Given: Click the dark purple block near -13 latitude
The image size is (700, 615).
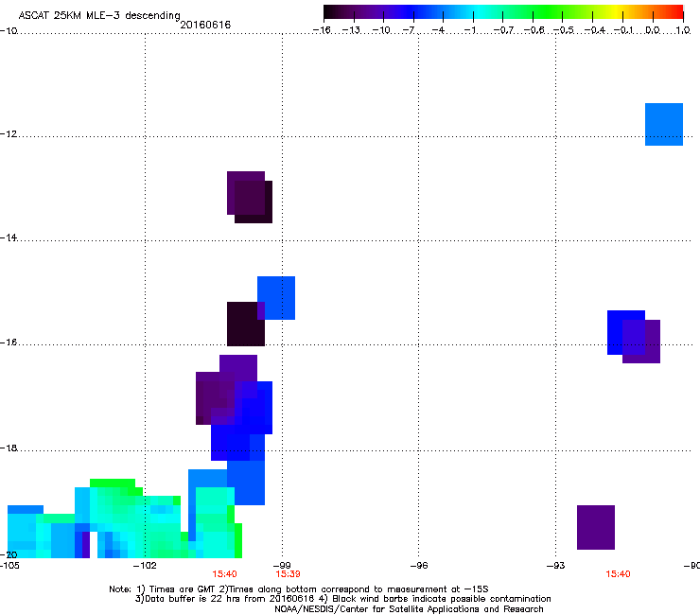Looking at the screenshot, I should (x=250, y=197).
